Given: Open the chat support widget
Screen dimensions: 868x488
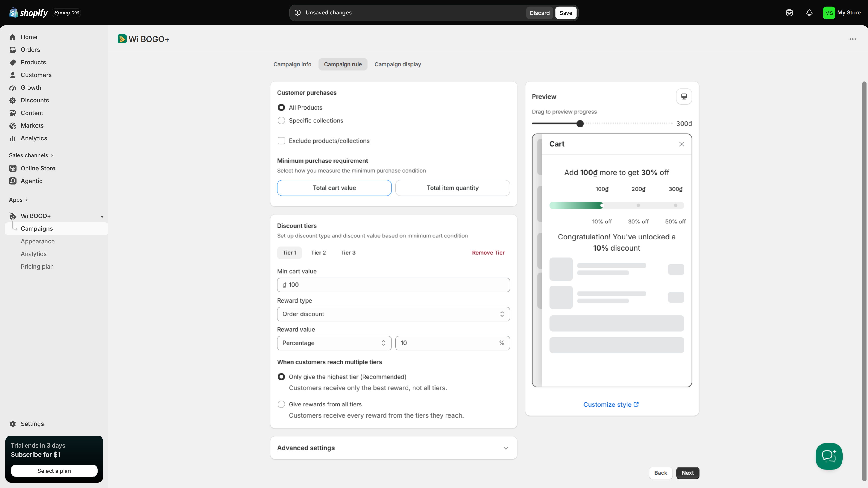Looking at the screenshot, I should tap(829, 456).
